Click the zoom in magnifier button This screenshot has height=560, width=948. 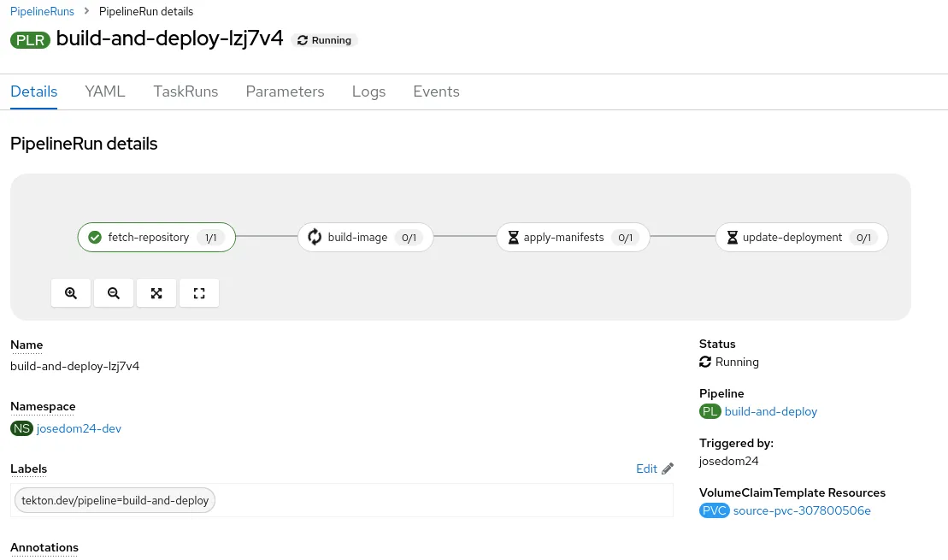pos(71,293)
